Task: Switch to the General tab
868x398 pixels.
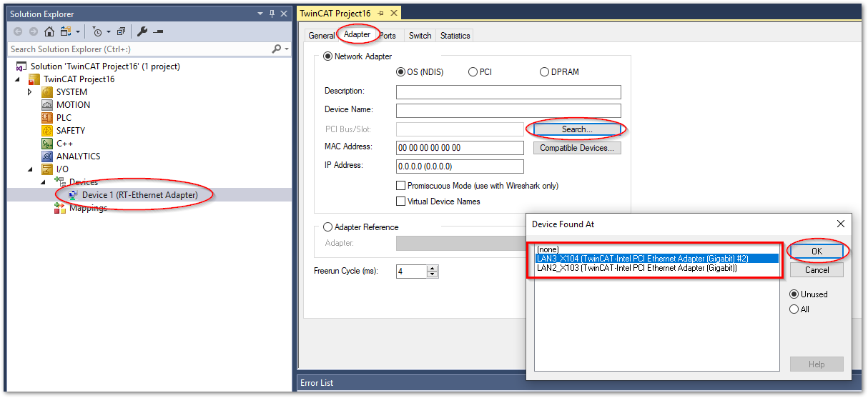Action: pyautogui.click(x=321, y=36)
